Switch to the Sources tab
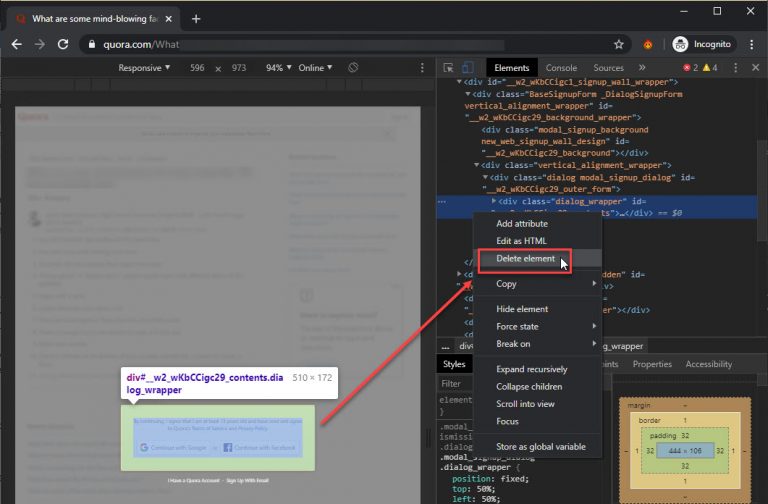Viewport: 768px width, 504px height. pyautogui.click(x=608, y=68)
